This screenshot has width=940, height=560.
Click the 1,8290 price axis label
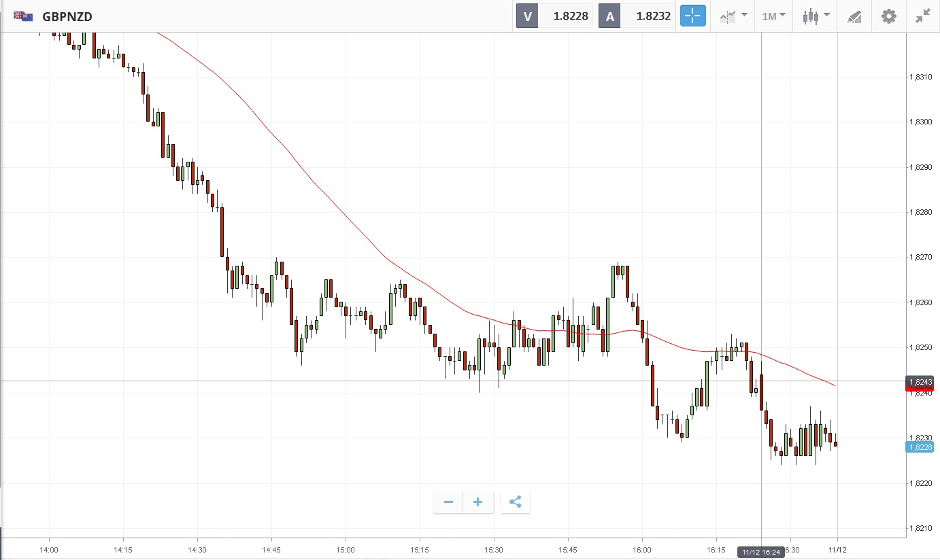[920, 167]
